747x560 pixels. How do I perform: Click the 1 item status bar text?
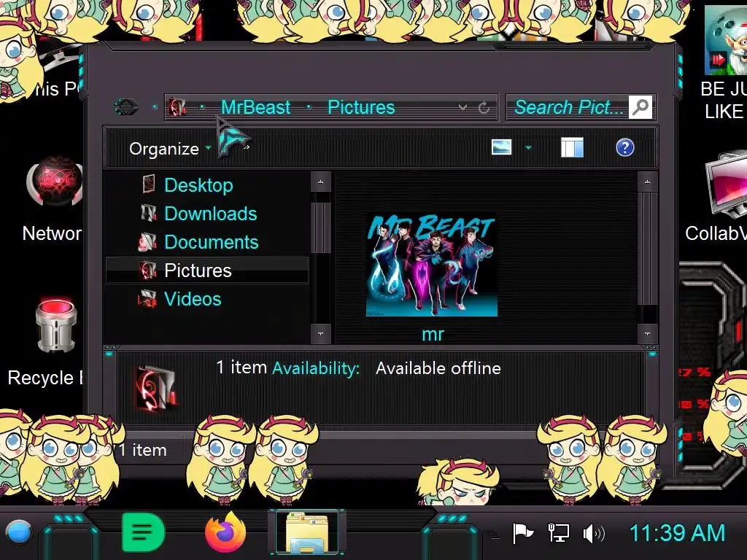[142, 450]
